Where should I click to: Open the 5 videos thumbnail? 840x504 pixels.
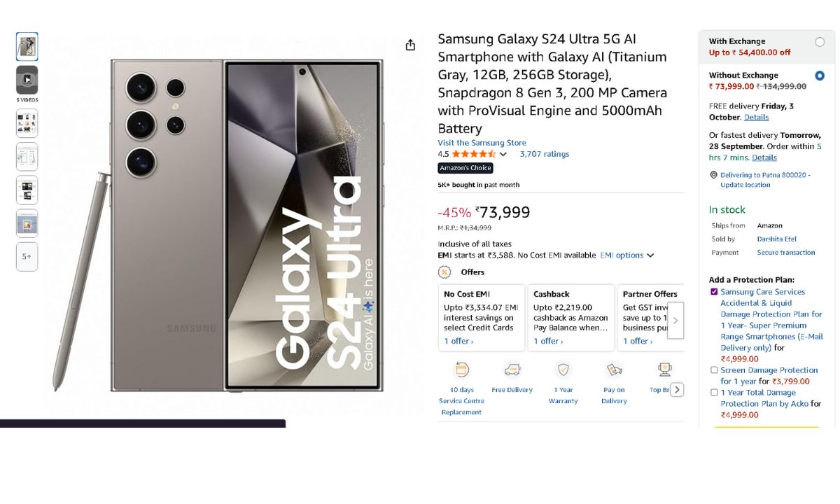pyautogui.click(x=27, y=80)
